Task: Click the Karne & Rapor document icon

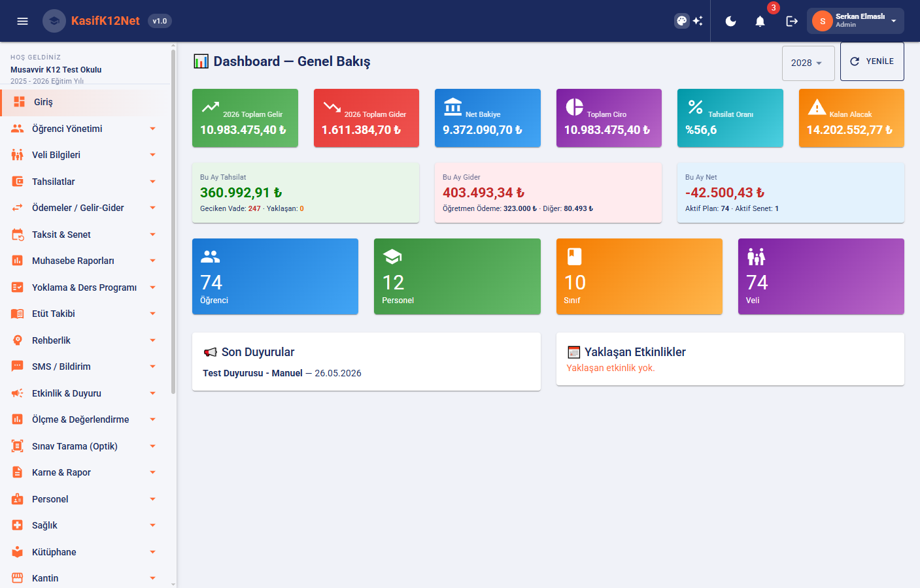Action: click(18, 472)
